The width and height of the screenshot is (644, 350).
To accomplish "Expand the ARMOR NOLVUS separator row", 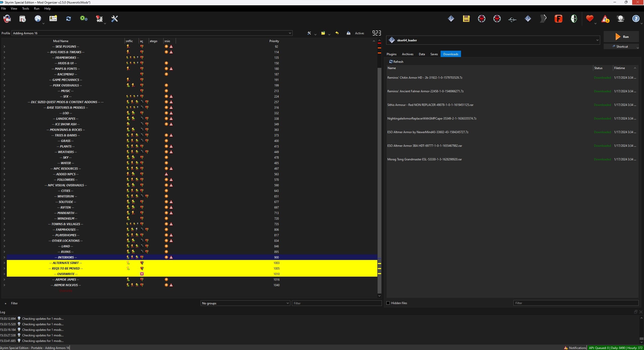I will click(4, 285).
